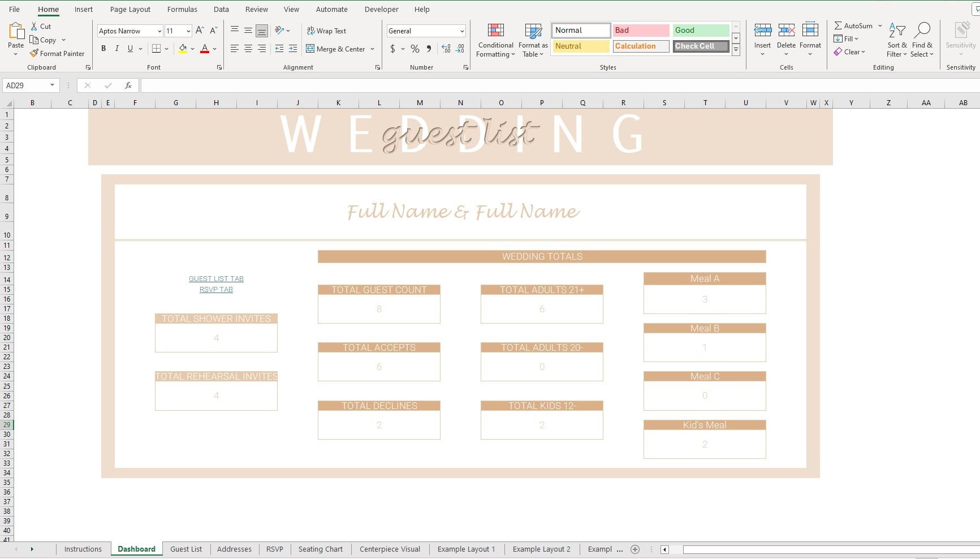Click the Sort & Filter icon

pyautogui.click(x=896, y=40)
